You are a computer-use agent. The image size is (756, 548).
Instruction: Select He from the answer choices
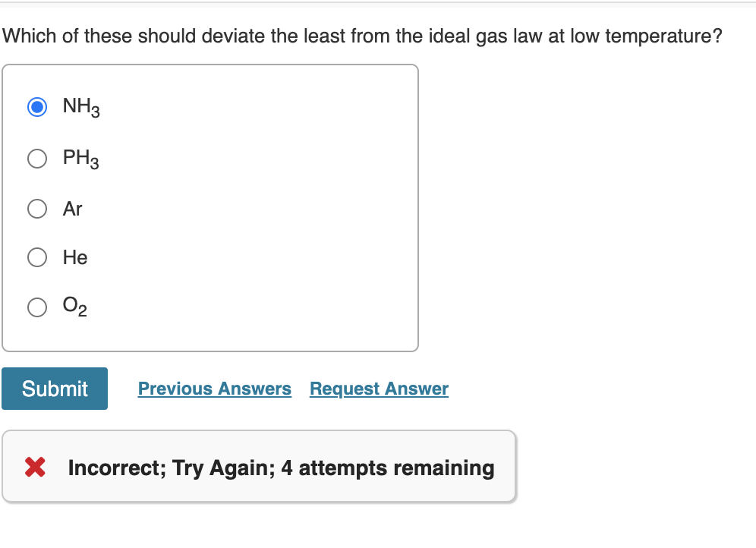coord(36,257)
